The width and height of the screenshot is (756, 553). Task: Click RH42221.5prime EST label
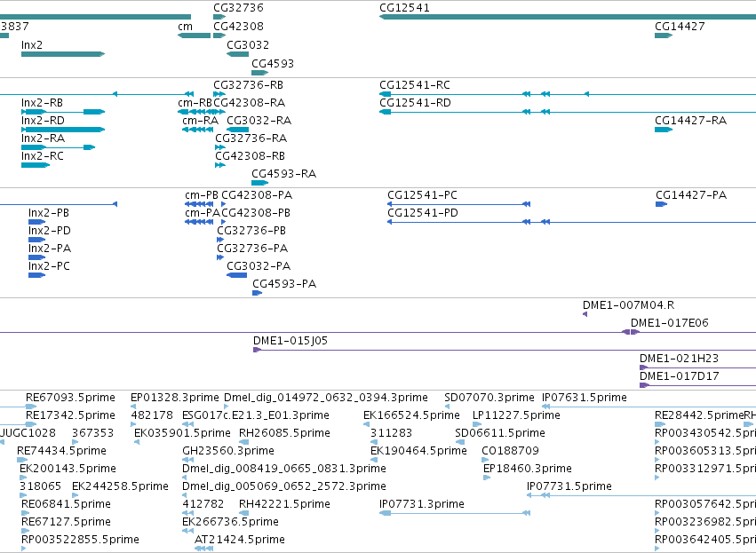284,504
